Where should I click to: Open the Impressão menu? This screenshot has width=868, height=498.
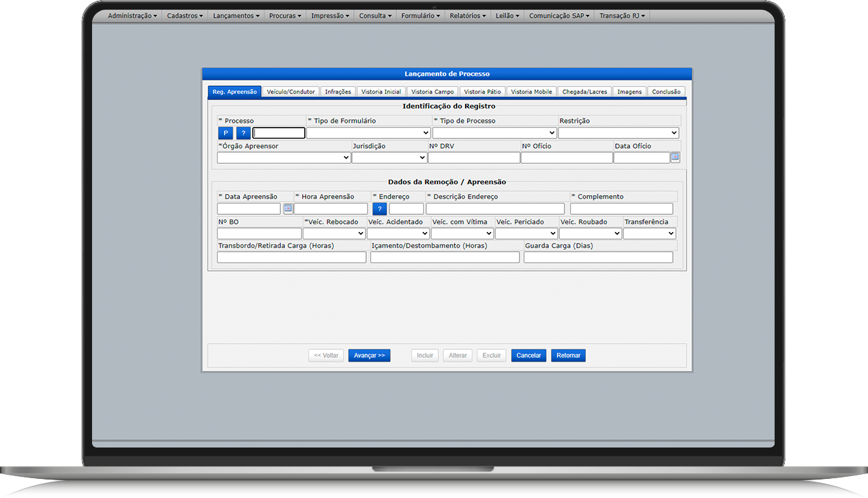click(x=330, y=16)
